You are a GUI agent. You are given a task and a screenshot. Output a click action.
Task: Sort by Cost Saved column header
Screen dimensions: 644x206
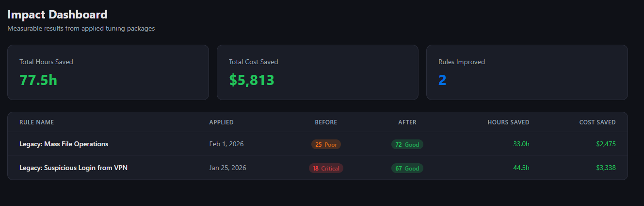(x=597, y=122)
